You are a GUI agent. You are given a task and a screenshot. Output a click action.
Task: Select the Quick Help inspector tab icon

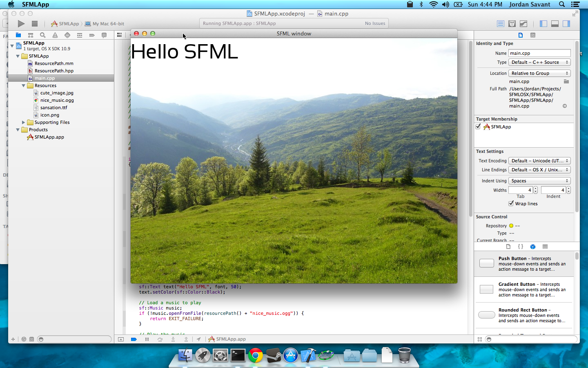point(533,35)
